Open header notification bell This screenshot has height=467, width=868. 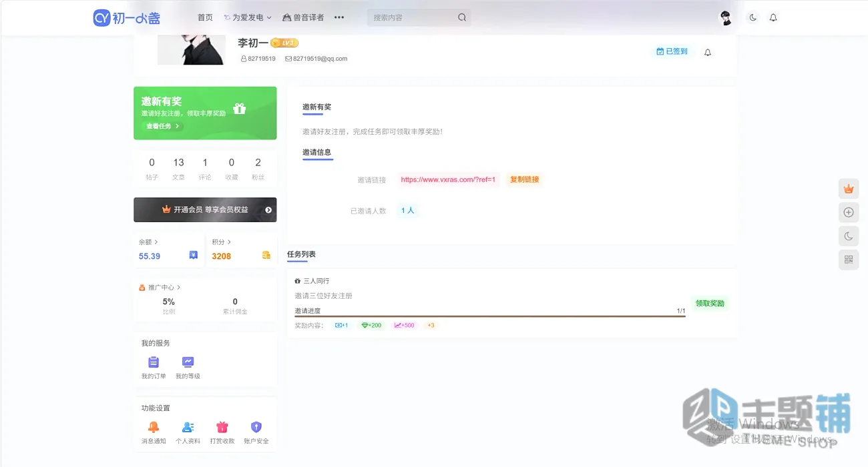click(x=773, y=17)
